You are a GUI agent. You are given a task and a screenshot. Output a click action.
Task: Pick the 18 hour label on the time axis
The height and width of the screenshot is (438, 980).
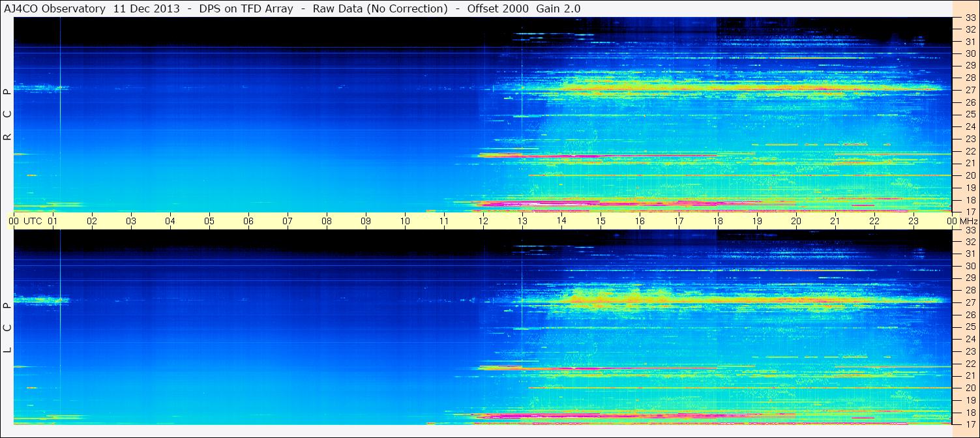point(718,221)
